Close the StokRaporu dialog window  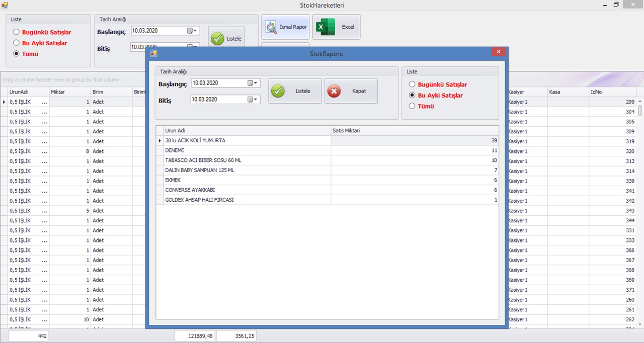pyautogui.click(x=498, y=52)
